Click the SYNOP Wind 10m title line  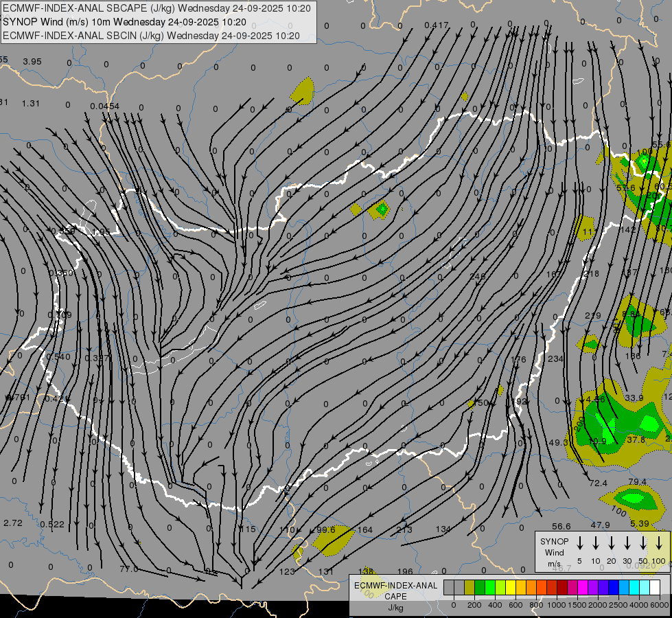point(125,22)
